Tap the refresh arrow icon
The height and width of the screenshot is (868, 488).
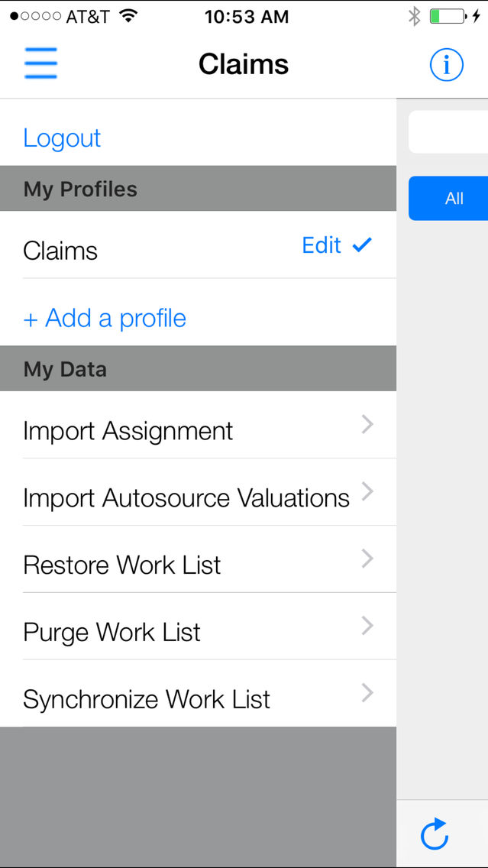(435, 833)
